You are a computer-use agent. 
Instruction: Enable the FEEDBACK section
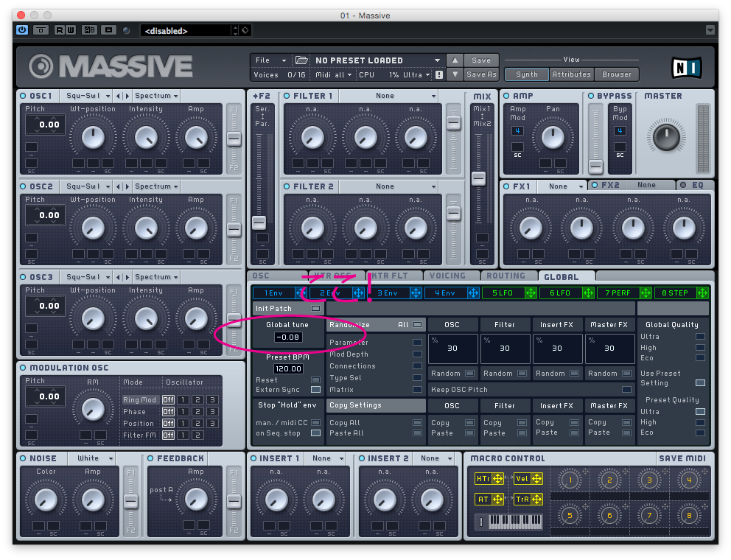click(150, 458)
